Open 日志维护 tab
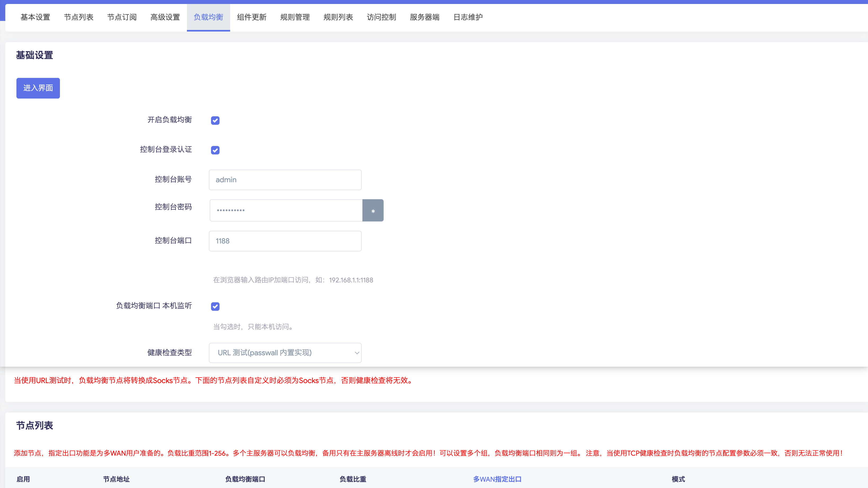 coord(468,17)
